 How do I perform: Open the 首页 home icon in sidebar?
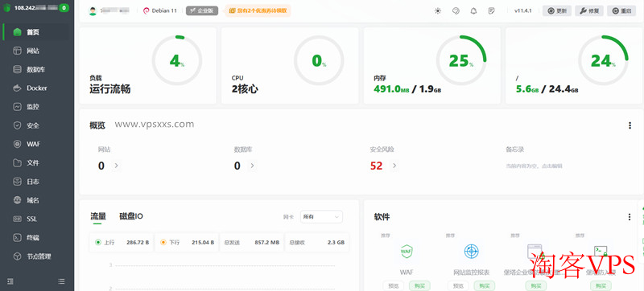pyautogui.click(x=17, y=32)
